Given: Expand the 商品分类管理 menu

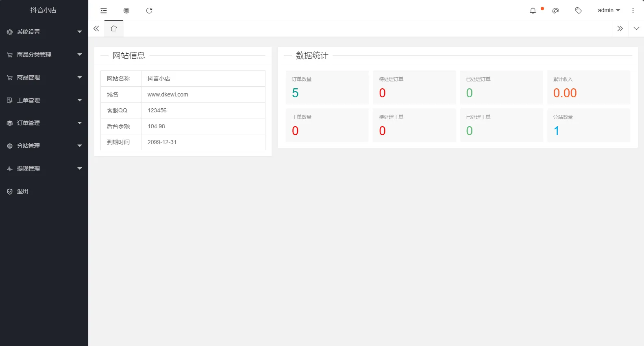Looking at the screenshot, I should [x=44, y=55].
